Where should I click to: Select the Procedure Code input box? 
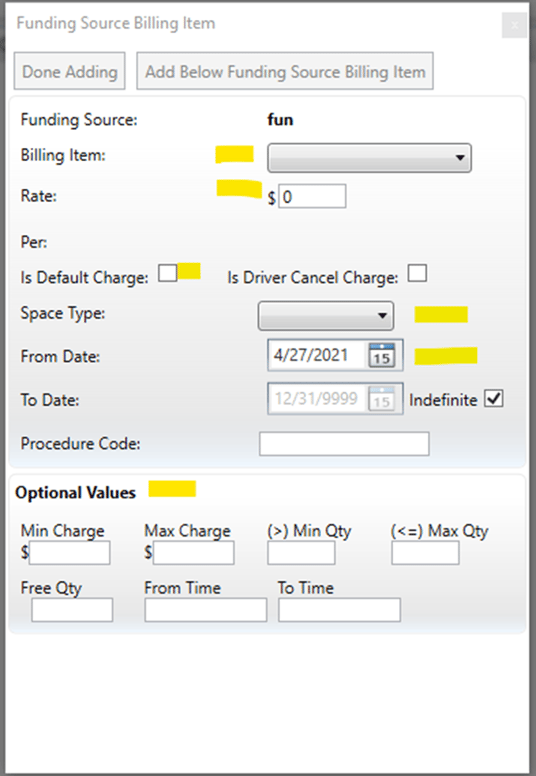click(344, 443)
